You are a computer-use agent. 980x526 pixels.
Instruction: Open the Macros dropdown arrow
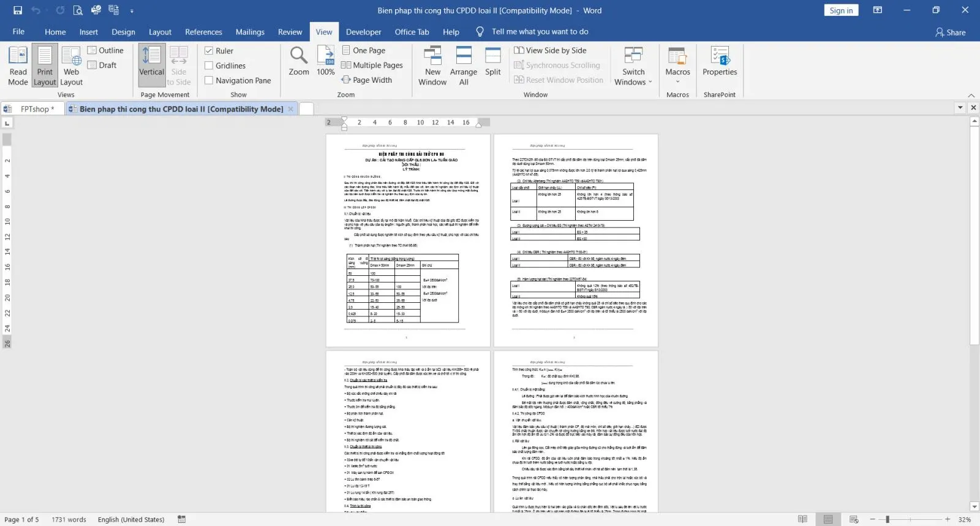(x=678, y=82)
